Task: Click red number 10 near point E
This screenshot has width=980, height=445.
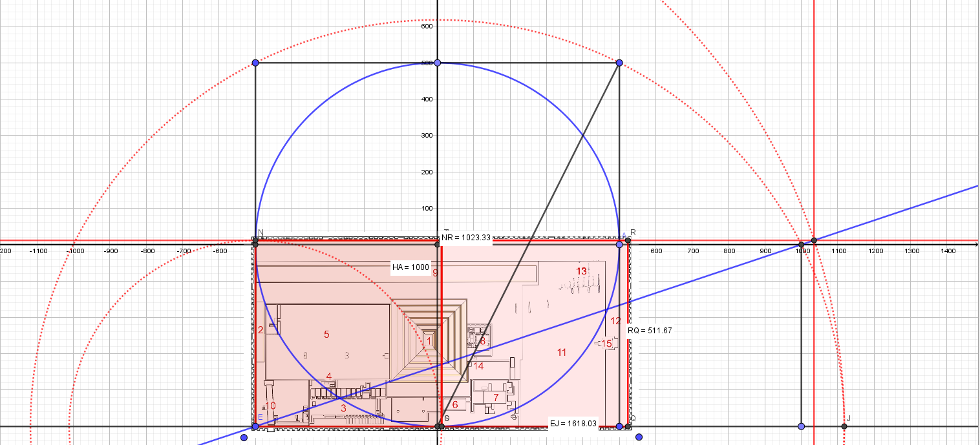Action: pos(271,406)
